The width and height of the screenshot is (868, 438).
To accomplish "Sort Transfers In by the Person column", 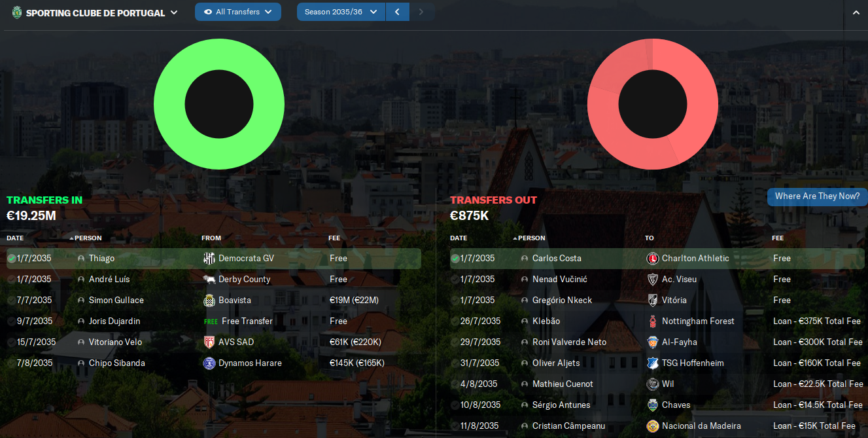I will pos(88,238).
